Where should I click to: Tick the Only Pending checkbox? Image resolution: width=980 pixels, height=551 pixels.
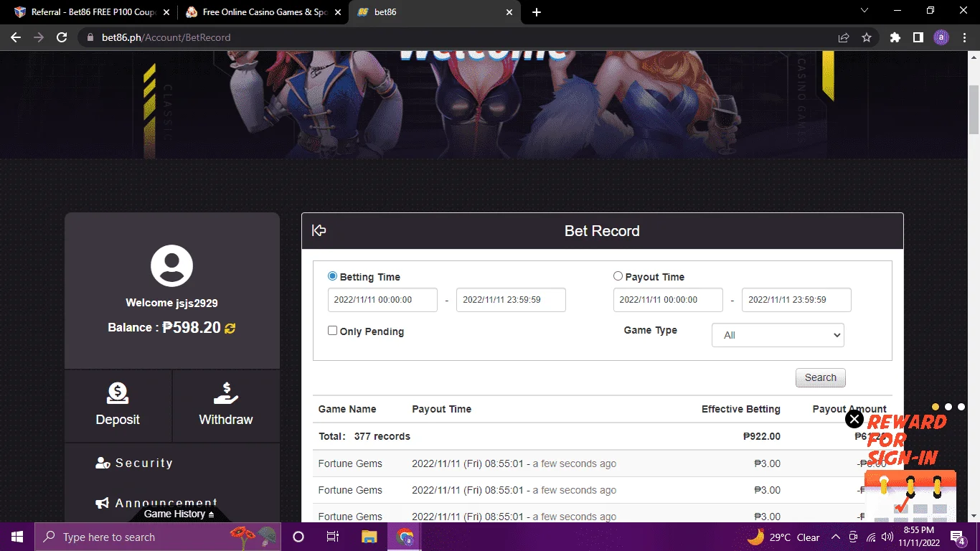[332, 331]
